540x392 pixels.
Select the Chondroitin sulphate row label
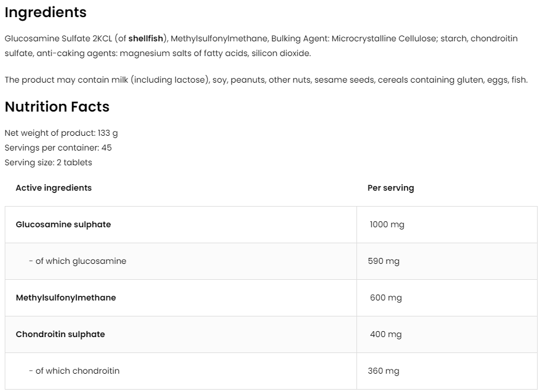coord(60,334)
